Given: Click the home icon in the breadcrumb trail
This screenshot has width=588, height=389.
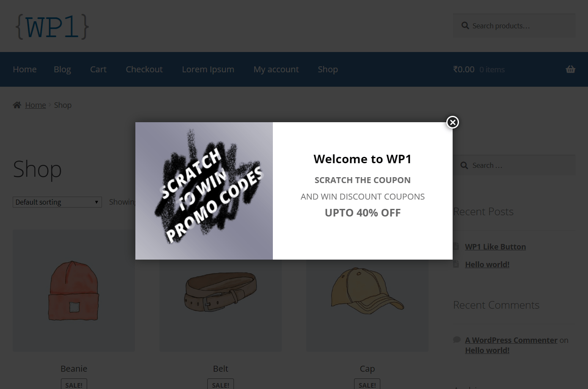Looking at the screenshot, I should pyautogui.click(x=17, y=104).
